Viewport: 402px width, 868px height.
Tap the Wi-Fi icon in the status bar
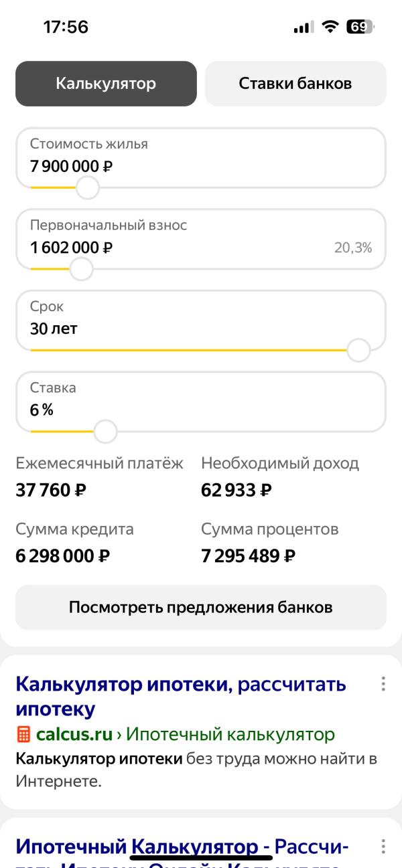330,27
